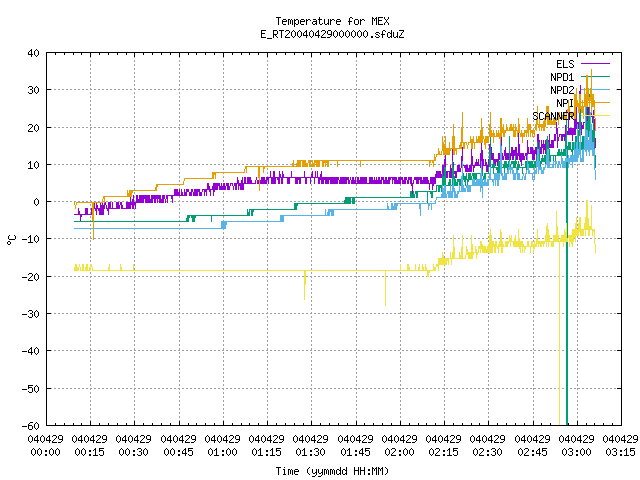The height and width of the screenshot is (480, 640).
Task: Click the °C y-axis unit label
Action: click(11, 240)
